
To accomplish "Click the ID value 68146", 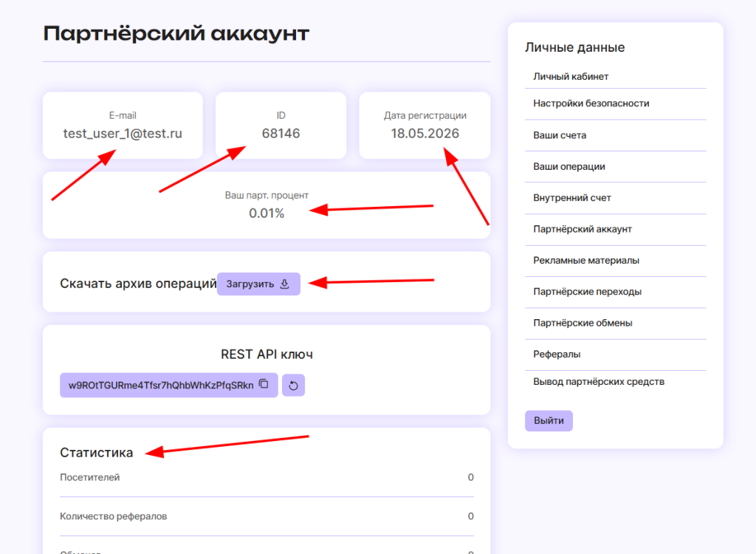I will coord(281,134).
